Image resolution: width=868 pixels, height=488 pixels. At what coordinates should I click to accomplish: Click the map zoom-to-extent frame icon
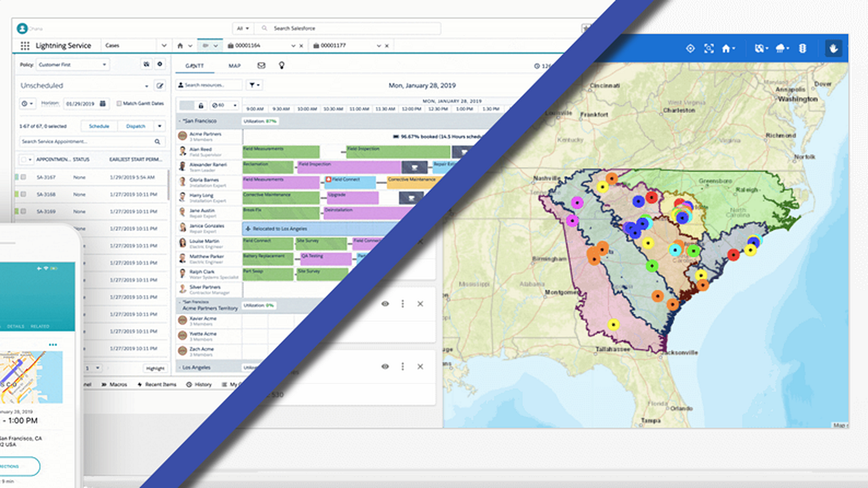tap(708, 49)
